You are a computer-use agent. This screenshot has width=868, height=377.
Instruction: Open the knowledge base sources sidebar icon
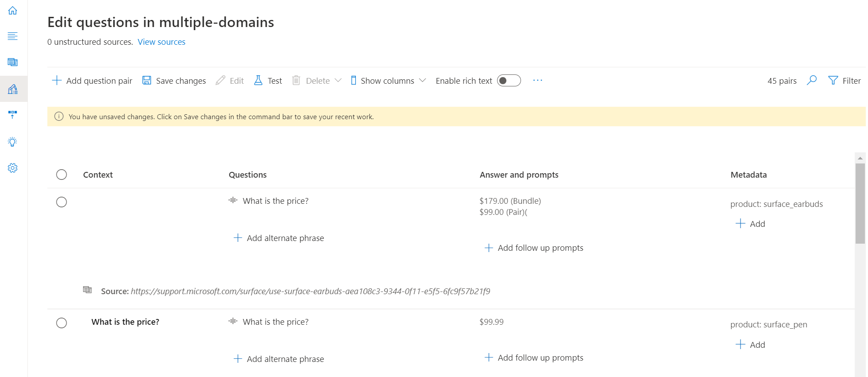coord(12,62)
